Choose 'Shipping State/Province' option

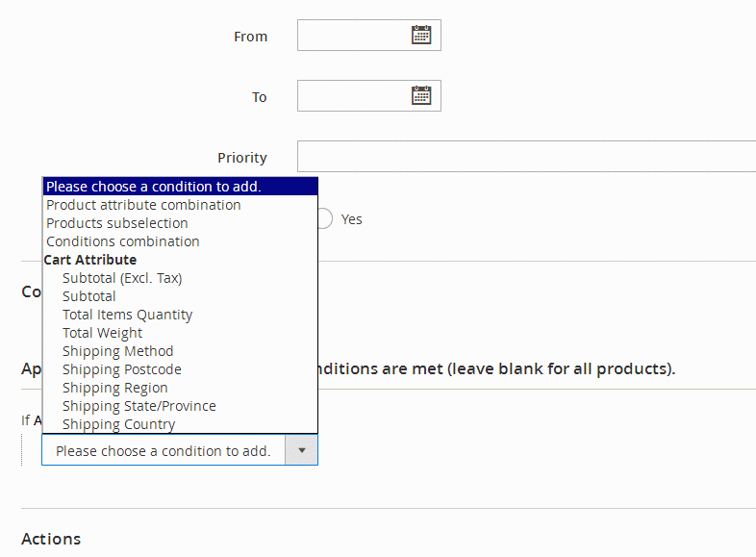[139, 406]
